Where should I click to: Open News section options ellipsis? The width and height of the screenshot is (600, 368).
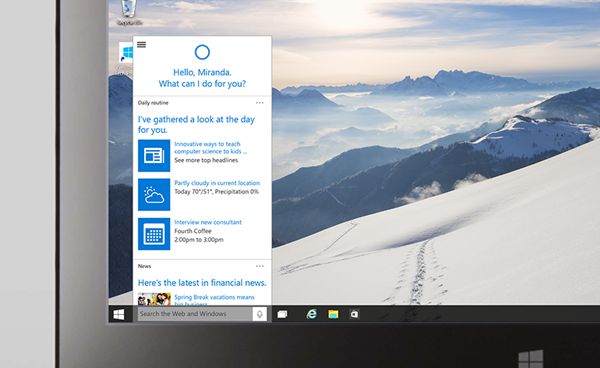click(260, 266)
